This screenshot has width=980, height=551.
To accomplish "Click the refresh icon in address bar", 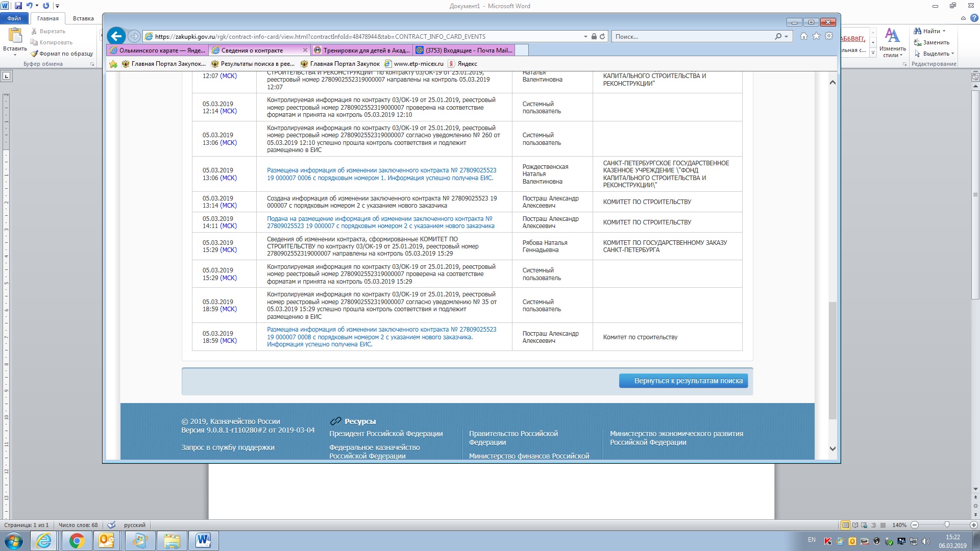I will (x=602, y=37).
